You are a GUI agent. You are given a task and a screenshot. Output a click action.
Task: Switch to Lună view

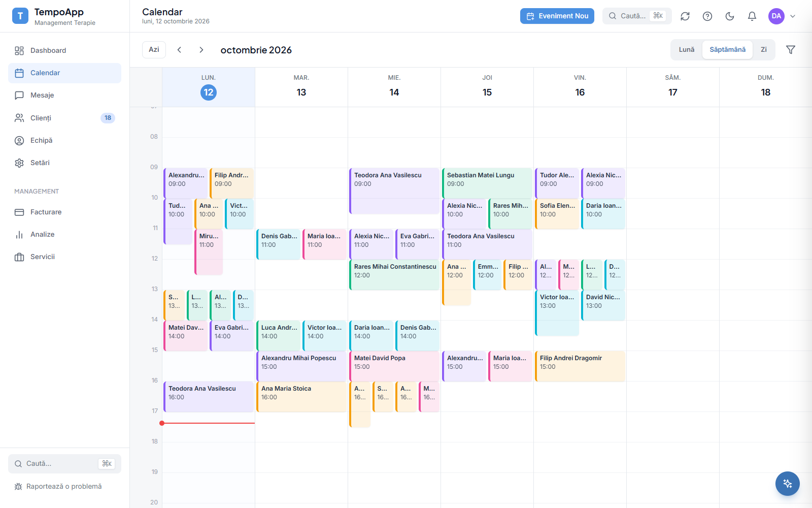click(687, 50)
